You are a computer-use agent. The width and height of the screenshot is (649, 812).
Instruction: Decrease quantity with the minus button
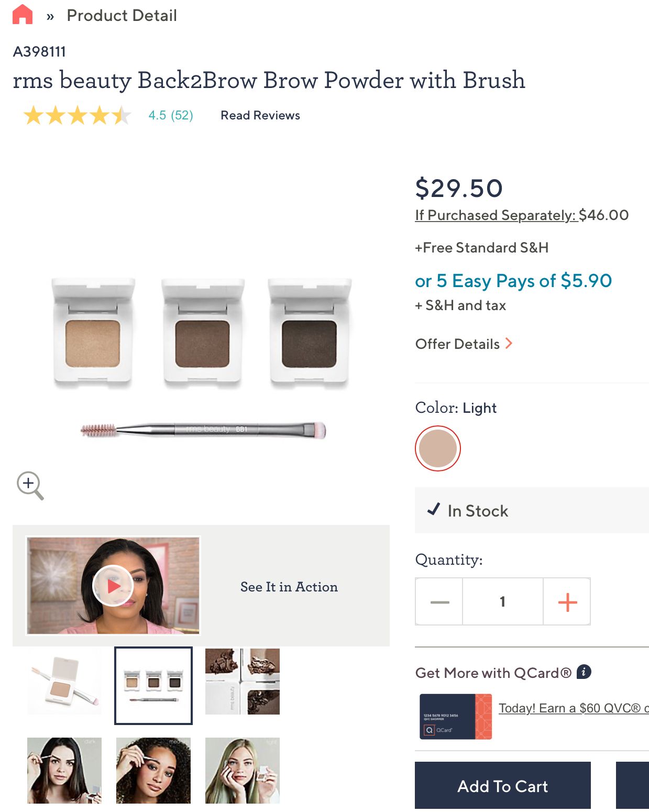pos(439,602)
